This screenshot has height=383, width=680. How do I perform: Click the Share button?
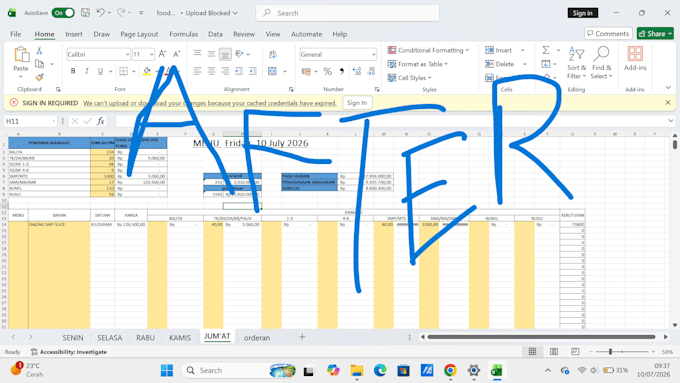click(x=655, y=33)
